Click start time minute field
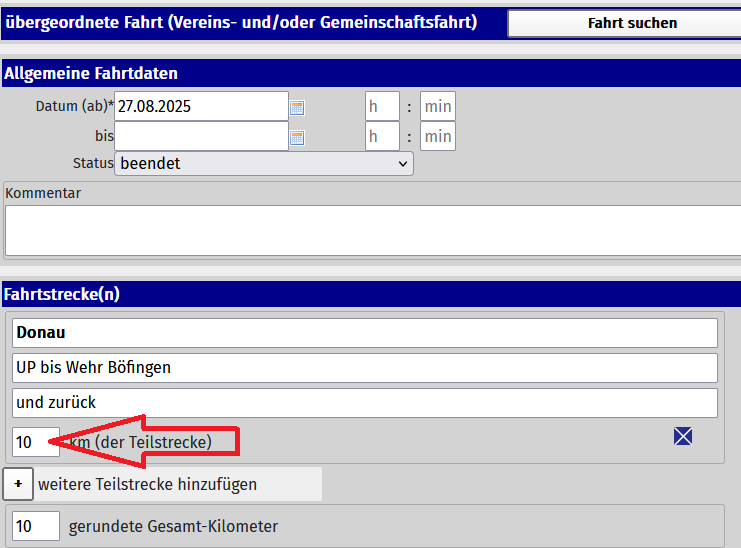This screenshot has width=741, height=548. 437,106
